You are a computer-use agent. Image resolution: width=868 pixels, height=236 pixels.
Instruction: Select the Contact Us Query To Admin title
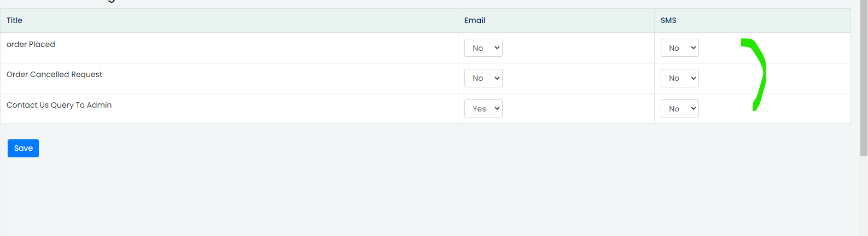59,105
